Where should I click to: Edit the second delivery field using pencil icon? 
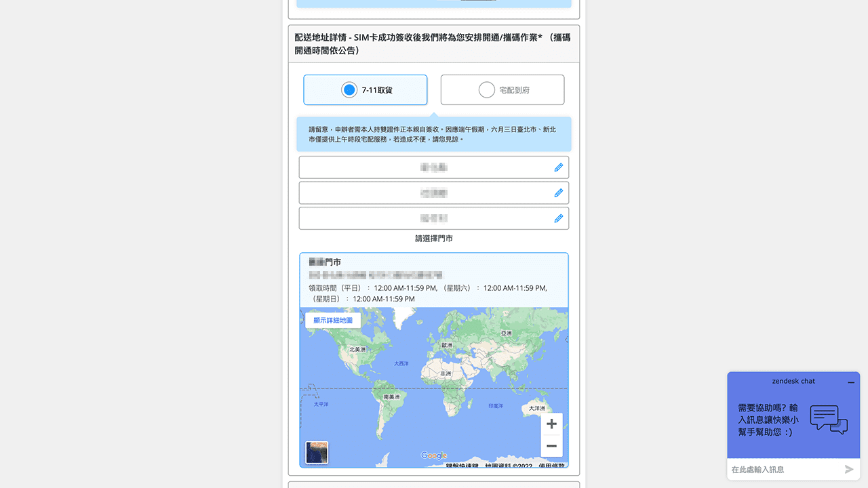[558, 192]
